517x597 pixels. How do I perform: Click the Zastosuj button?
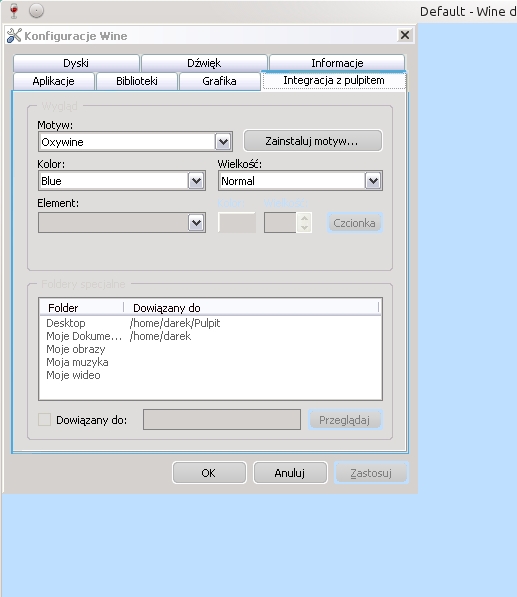coord(371,473)
